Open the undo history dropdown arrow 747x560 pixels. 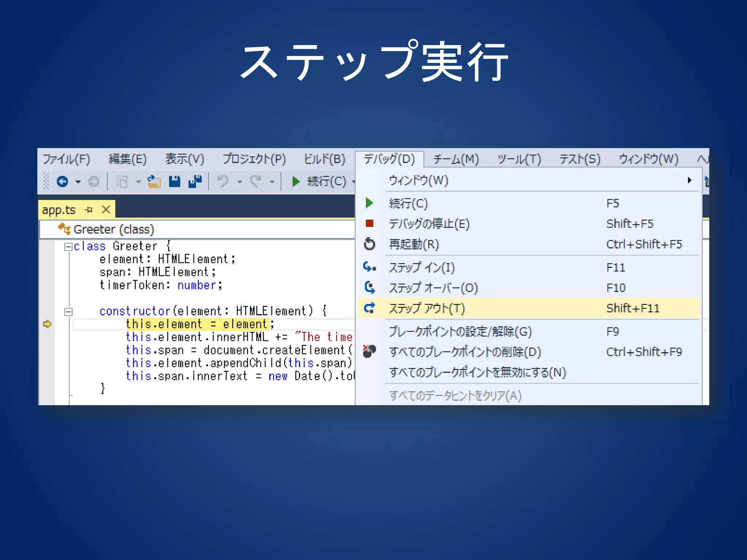click(x=239, y=182)
